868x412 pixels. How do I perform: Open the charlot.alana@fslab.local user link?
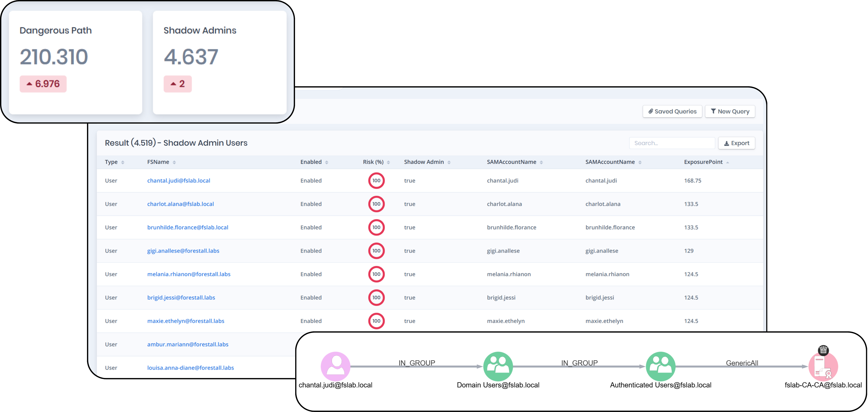click(x=181, y=204)
